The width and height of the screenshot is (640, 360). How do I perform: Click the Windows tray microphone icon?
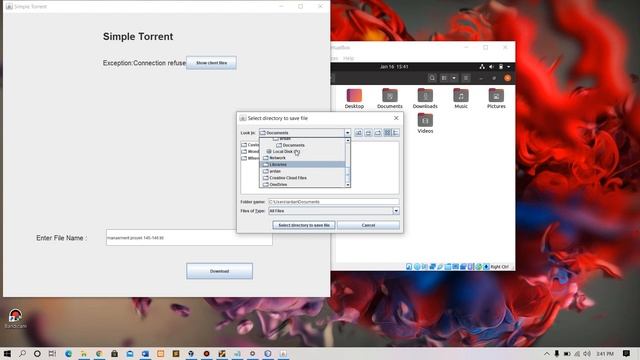coord(557,353)
